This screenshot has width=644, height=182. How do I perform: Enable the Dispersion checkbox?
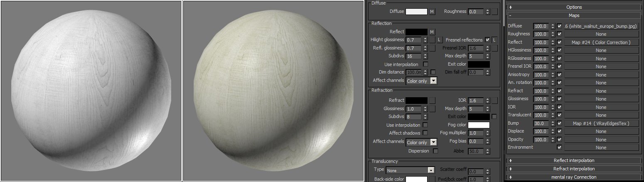[435, 151]
